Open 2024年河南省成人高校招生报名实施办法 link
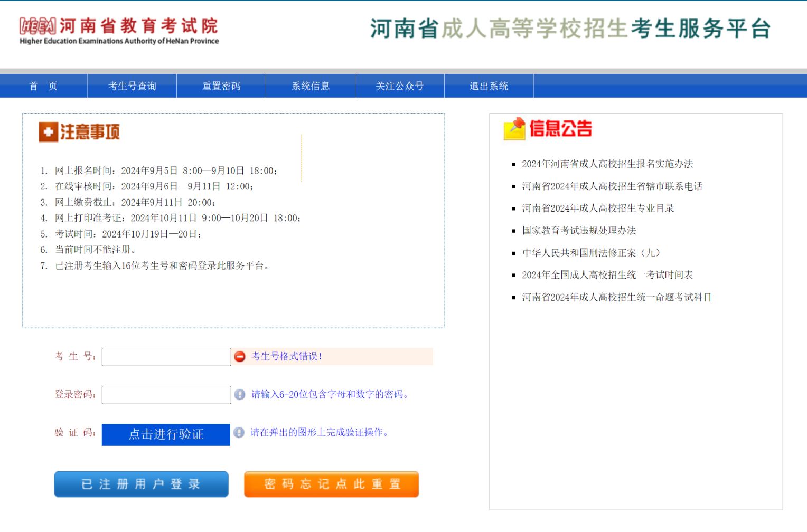The image size is (807, 532). (607, 164)
